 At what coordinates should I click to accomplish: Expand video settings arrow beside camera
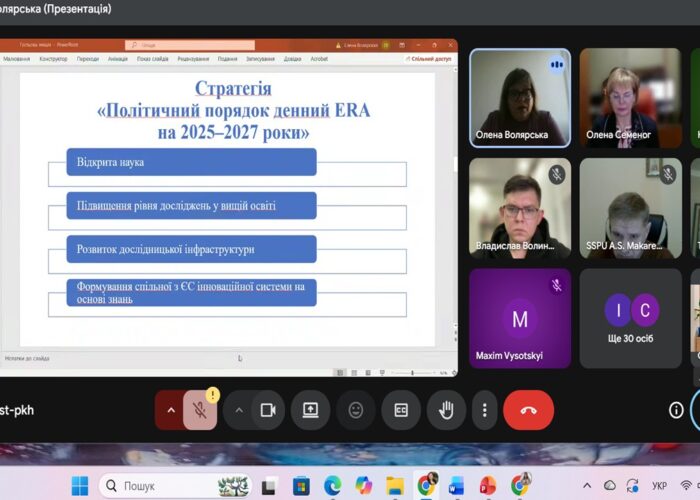click(x=238, y=410)
